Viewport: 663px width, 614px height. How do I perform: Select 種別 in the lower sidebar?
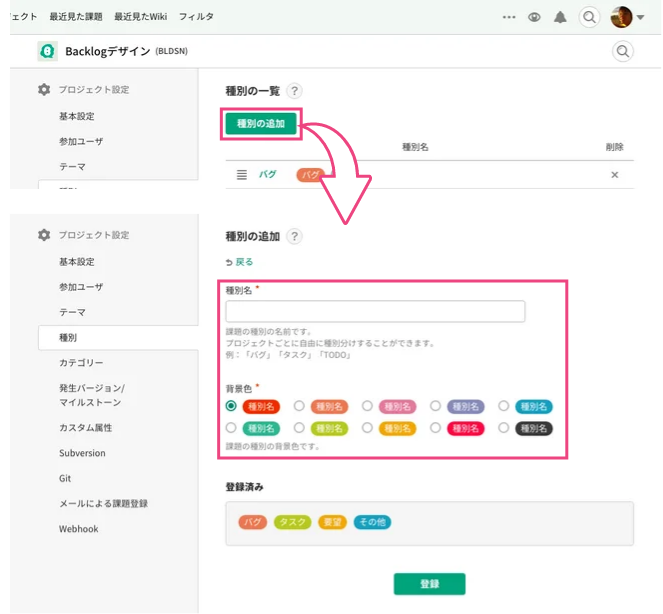point(118,338)
